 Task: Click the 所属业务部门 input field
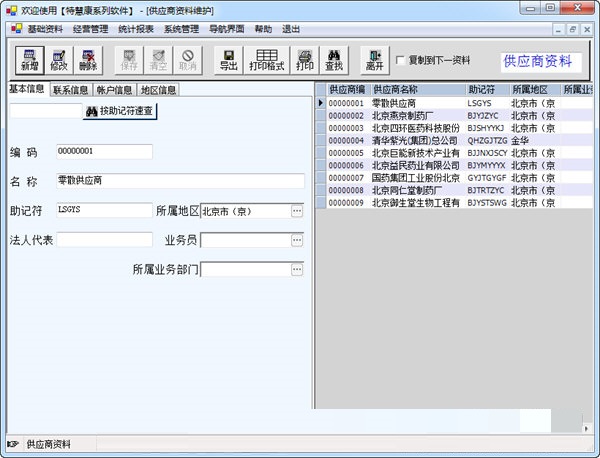pyautogui.click(x=246, y=269)
